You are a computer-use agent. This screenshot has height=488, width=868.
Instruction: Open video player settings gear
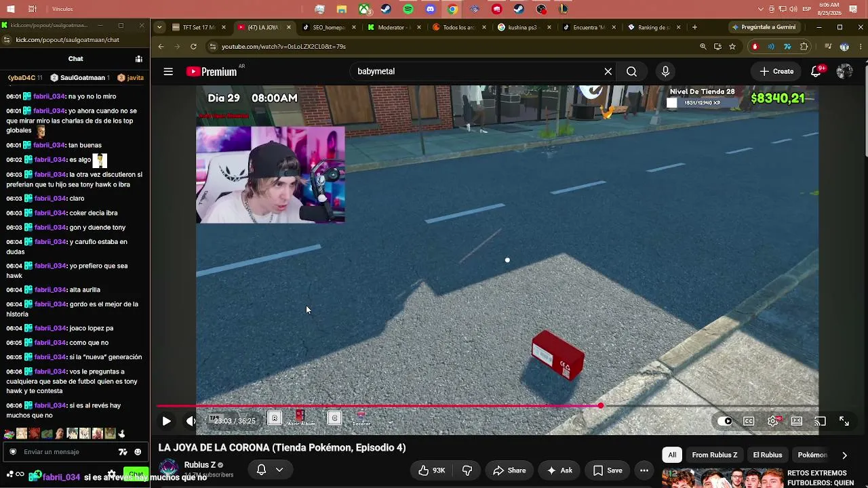click(x=773, y=421)
